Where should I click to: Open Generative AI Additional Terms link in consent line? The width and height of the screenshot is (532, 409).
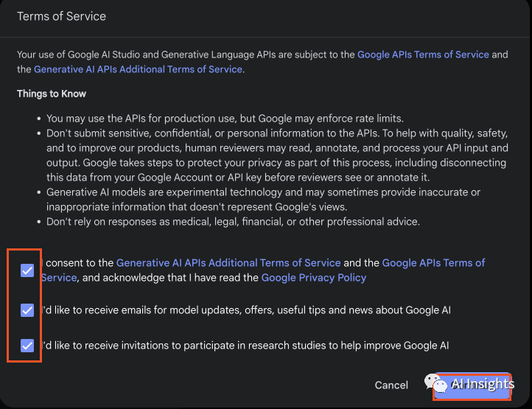[228, 263]
